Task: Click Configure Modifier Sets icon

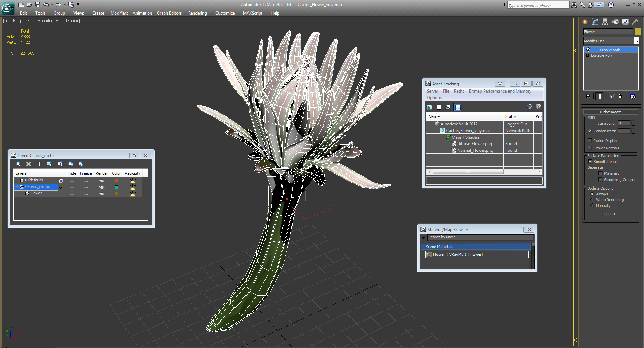Action: pyautogui.click(x=633, y=96)
